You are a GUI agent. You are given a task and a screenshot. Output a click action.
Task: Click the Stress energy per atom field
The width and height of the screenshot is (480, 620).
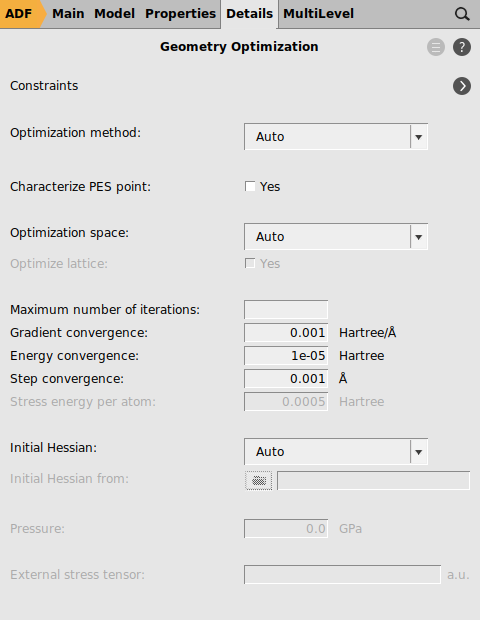[x=286, y=402]
